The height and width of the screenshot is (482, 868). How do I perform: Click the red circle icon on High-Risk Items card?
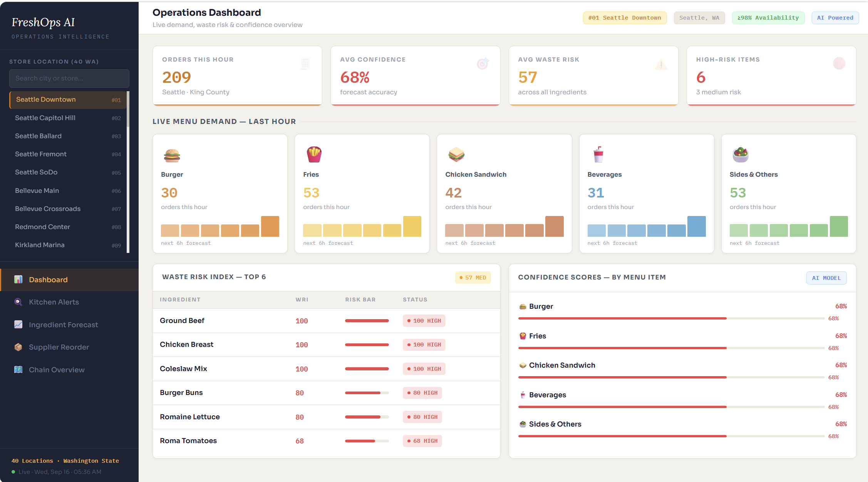(x=839, y=64)
